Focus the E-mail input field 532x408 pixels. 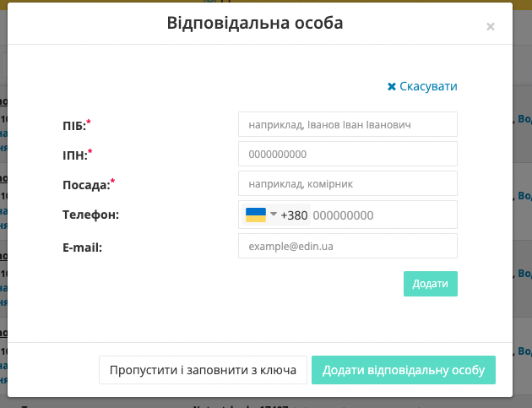348,246
